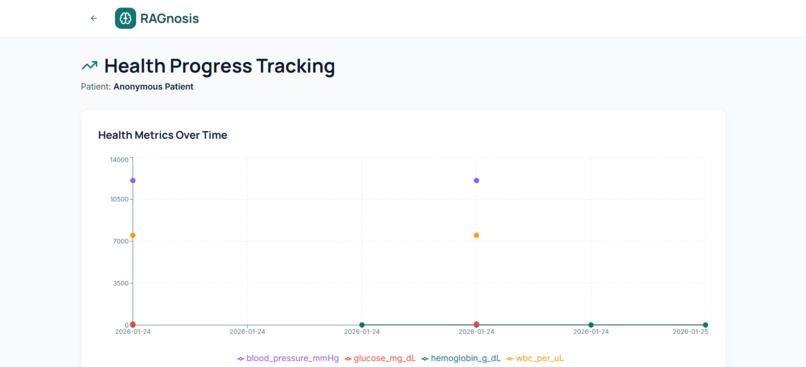This screenshot has height=367, width=806.
Task: Click the second orange WBC data point
Action: coord(477,235)
